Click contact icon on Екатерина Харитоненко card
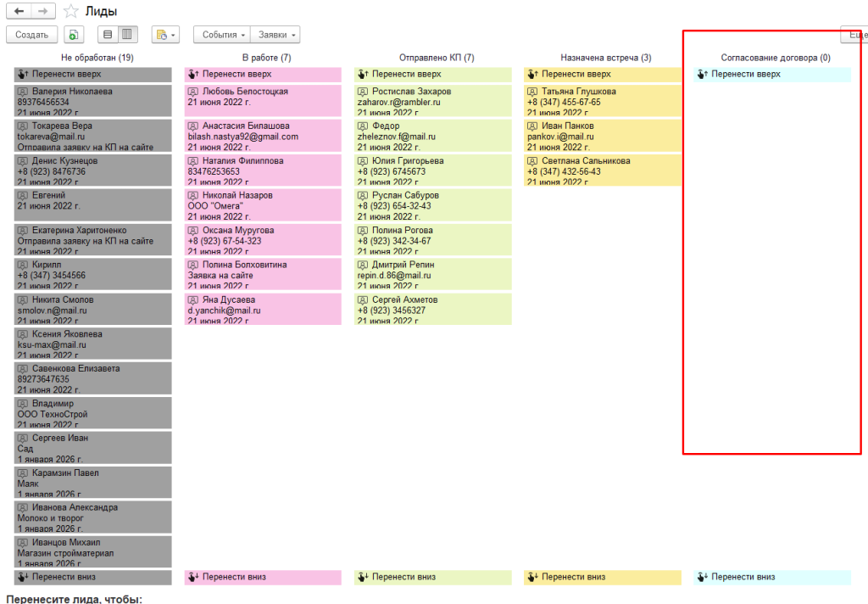This screenshot has height=604, width=868. [x=23, y=231]
